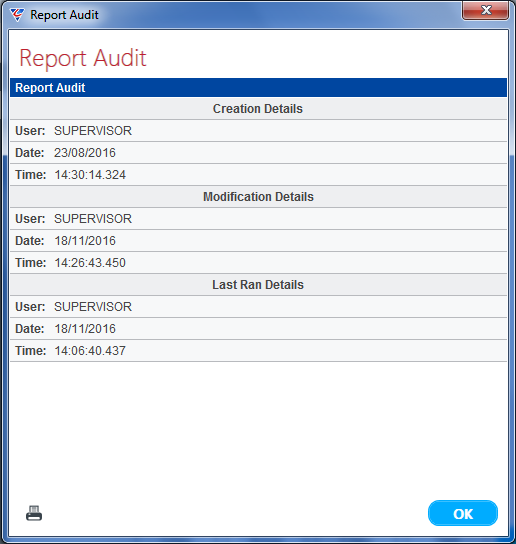The width and height of the screenshot is (516, 544).
Task: Click the Report Audit window title text
Action: point(65,15)
